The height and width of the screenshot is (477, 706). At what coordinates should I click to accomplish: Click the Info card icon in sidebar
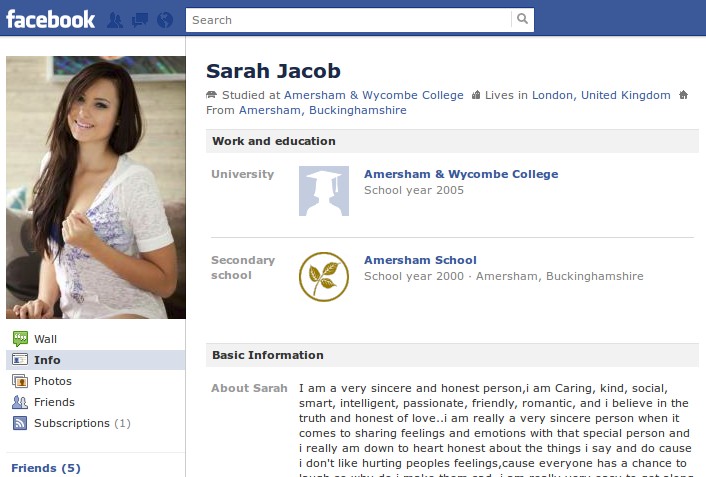[20, 359]
